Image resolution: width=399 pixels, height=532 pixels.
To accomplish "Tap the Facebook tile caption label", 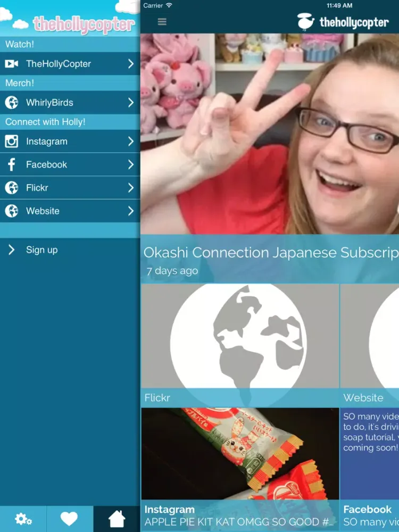I will coord(367,509).
